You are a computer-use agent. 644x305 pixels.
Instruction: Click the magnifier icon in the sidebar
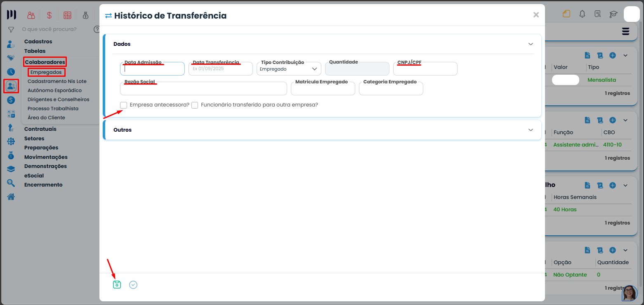point(11,183)
